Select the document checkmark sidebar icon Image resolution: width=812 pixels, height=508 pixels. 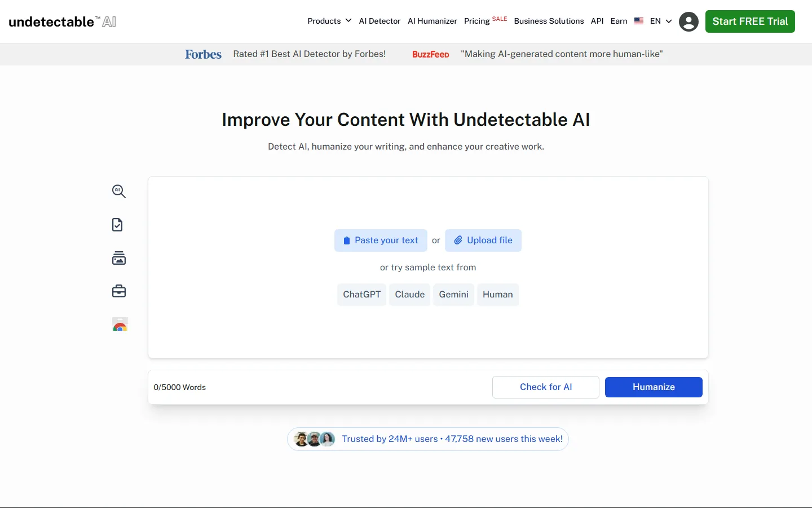pyautogui.click(x=117, y=225)
